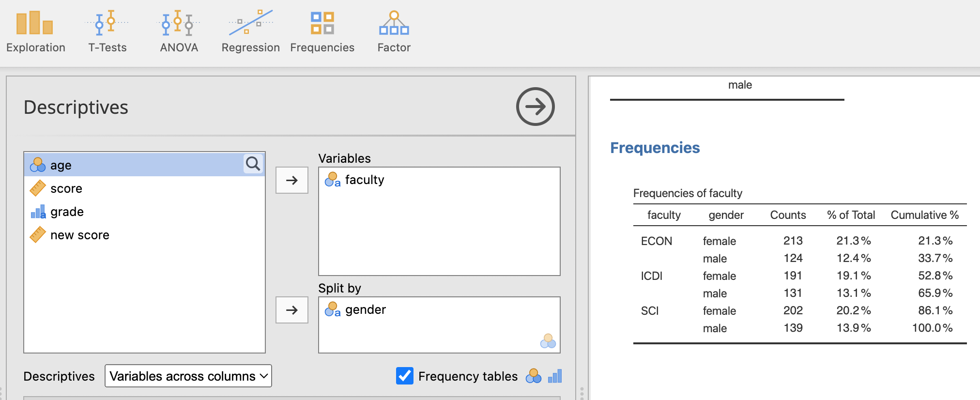Open the Variables across columns dropdown
This screenshot has width=980, height=400.
188,376
